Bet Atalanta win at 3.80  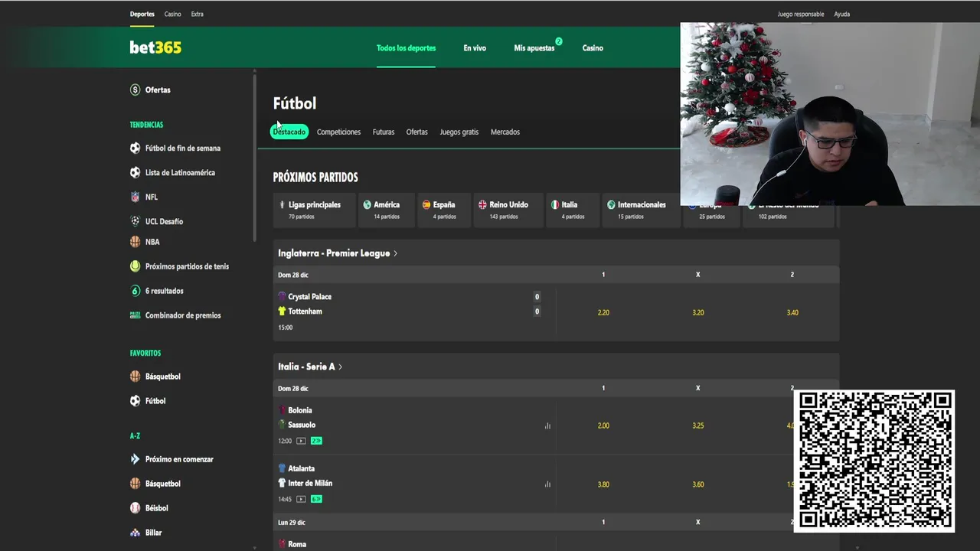point(603,484)
